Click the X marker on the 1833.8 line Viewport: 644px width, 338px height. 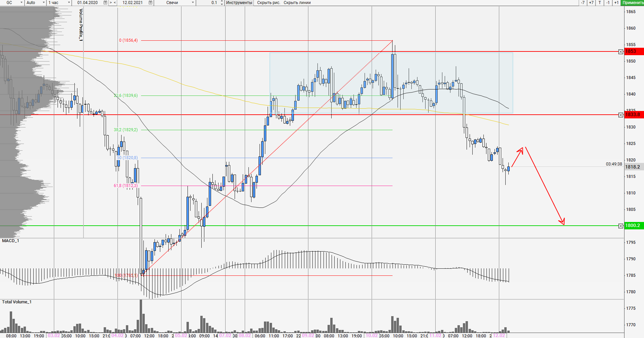click(621, 115)
